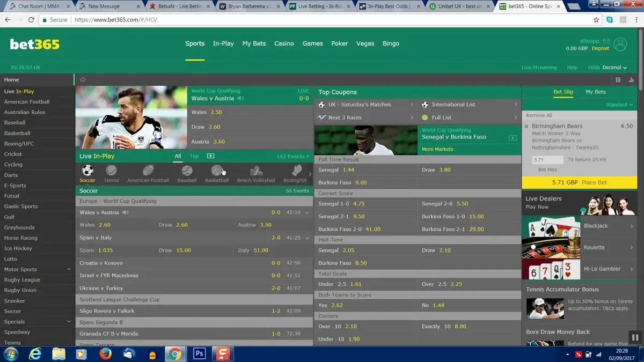Switch to the Top in-play filter tab
644x362 pixels.
click(194, 156)
